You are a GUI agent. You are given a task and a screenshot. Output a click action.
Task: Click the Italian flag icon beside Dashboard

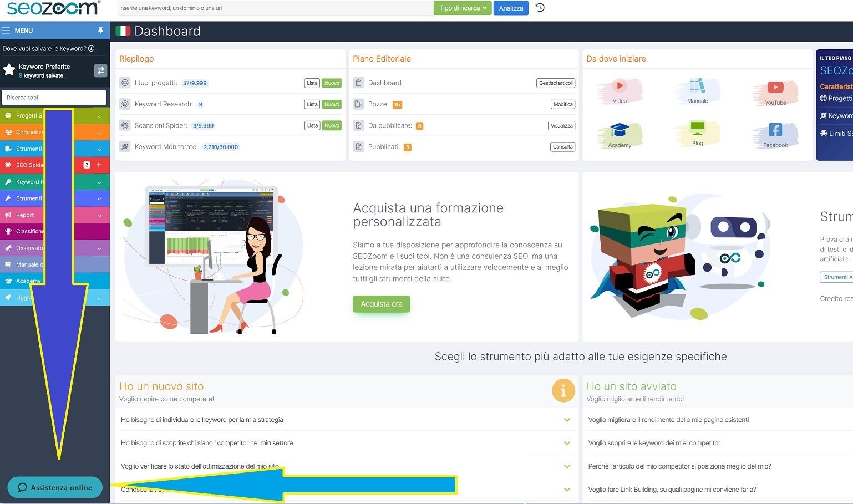[123, 31]
